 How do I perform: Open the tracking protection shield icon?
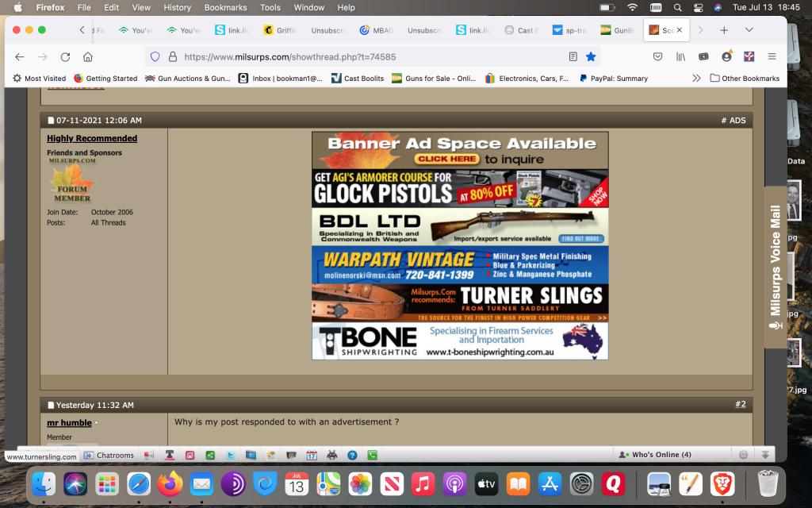(155, 57)
